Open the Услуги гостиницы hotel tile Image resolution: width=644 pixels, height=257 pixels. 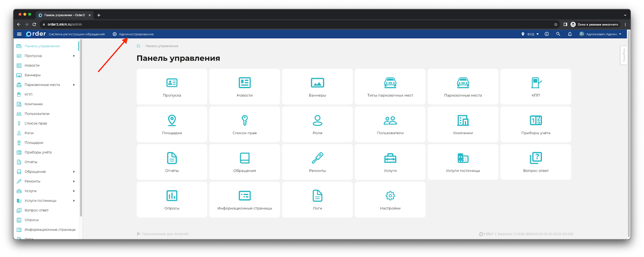(463, 162)
